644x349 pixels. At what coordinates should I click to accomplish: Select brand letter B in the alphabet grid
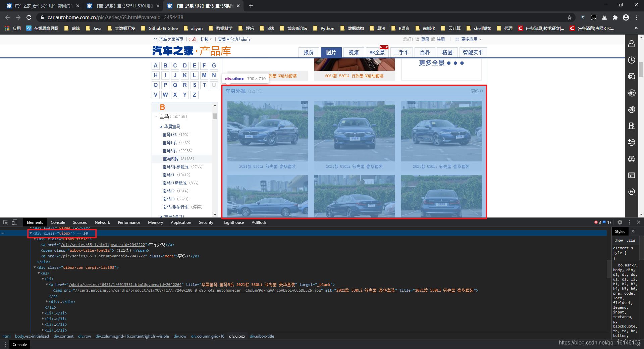tap(165, 65)
